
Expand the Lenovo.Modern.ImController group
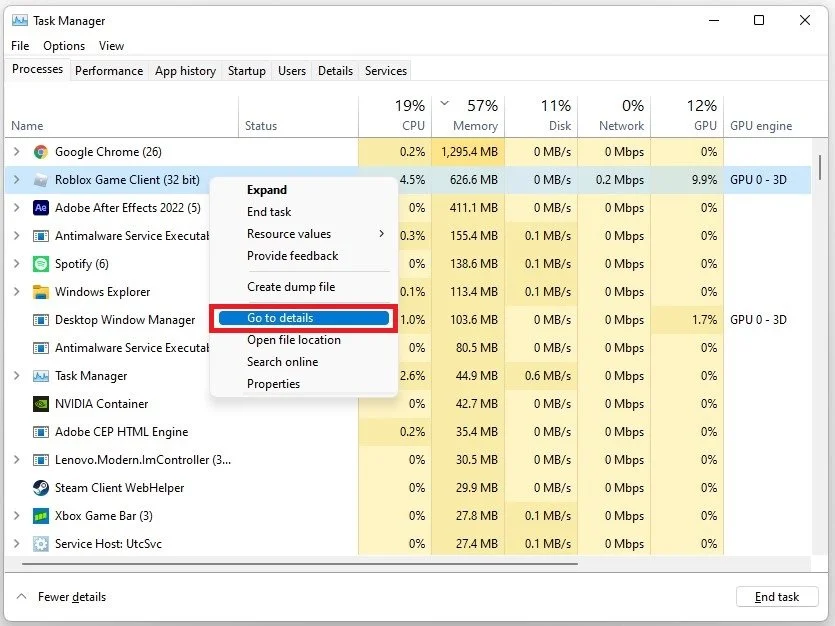17,460
